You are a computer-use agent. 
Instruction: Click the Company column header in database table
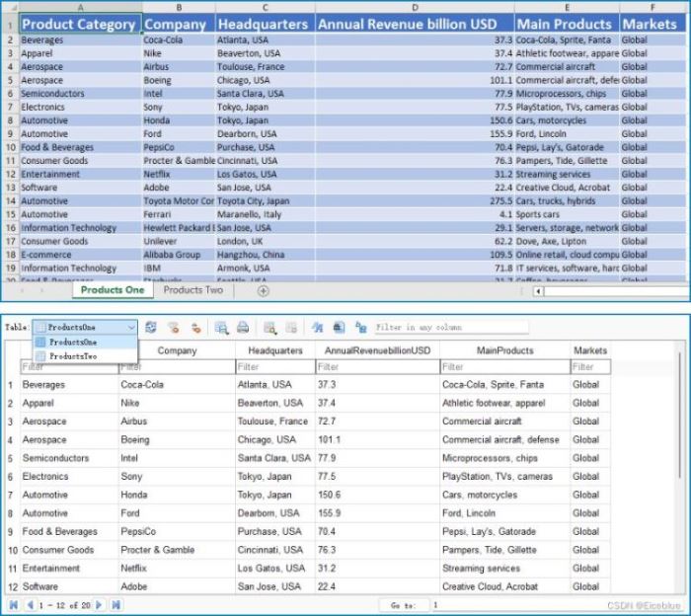(x=177, y=350)
